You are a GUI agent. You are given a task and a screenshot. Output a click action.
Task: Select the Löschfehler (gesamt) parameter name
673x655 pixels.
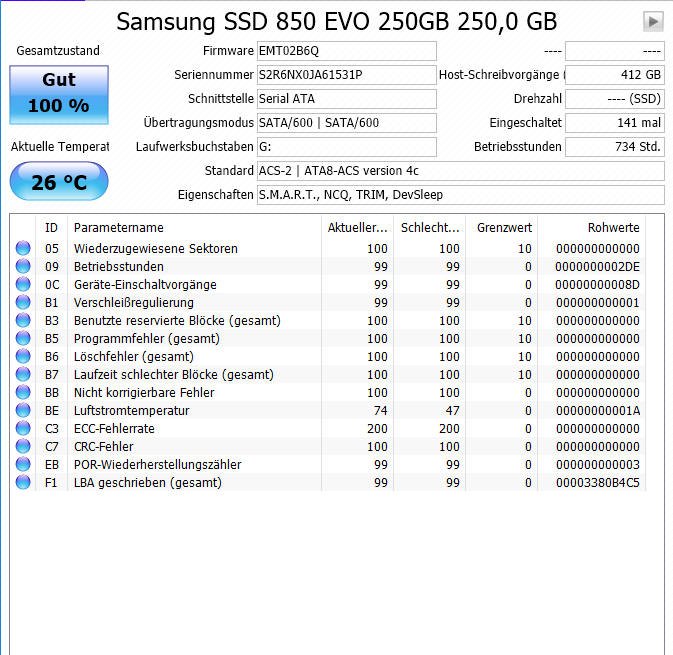(133, 357)
